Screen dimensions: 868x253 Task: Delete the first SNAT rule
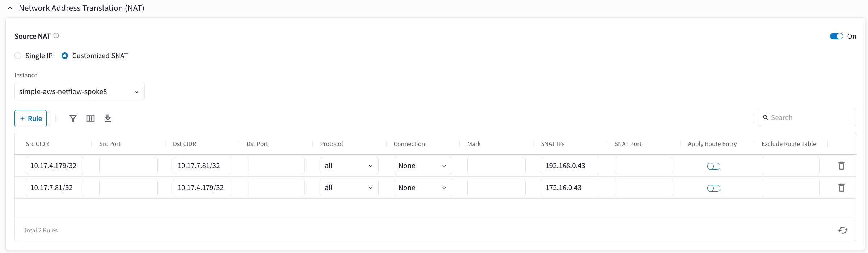pos(842,166)
